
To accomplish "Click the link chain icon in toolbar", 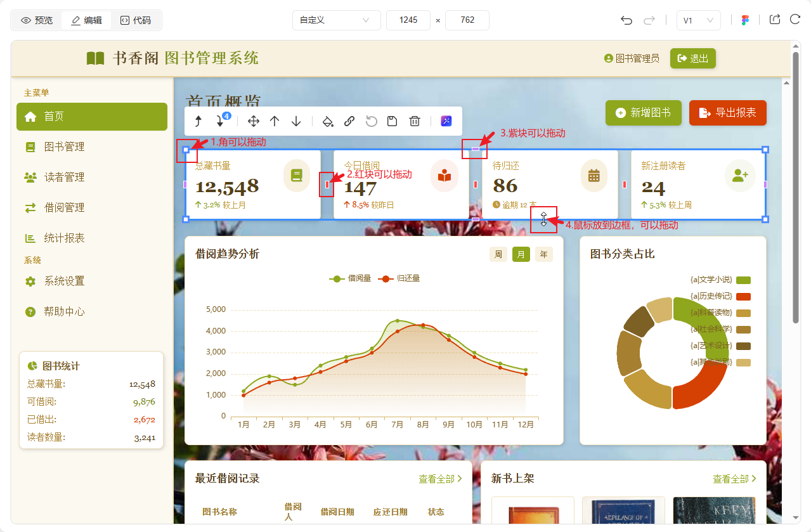I will point(349,121).
